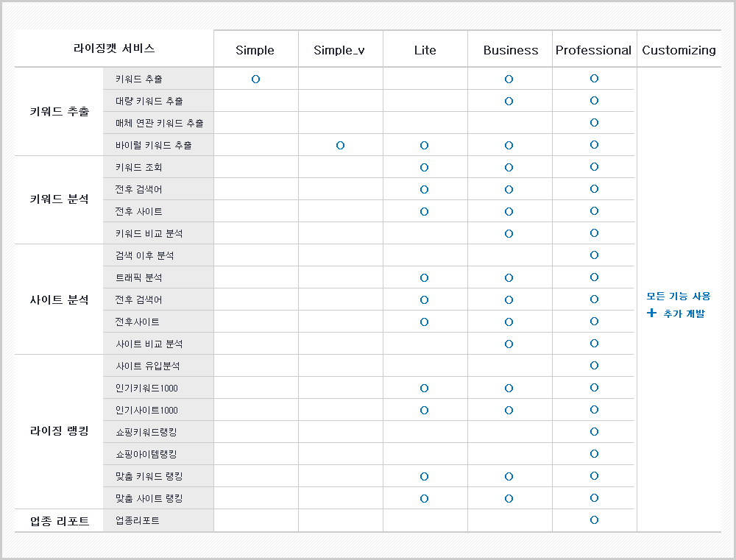Click the Lite circle for 바이럴 키워드 추출

pyautogui.click(x=425, y=145)
